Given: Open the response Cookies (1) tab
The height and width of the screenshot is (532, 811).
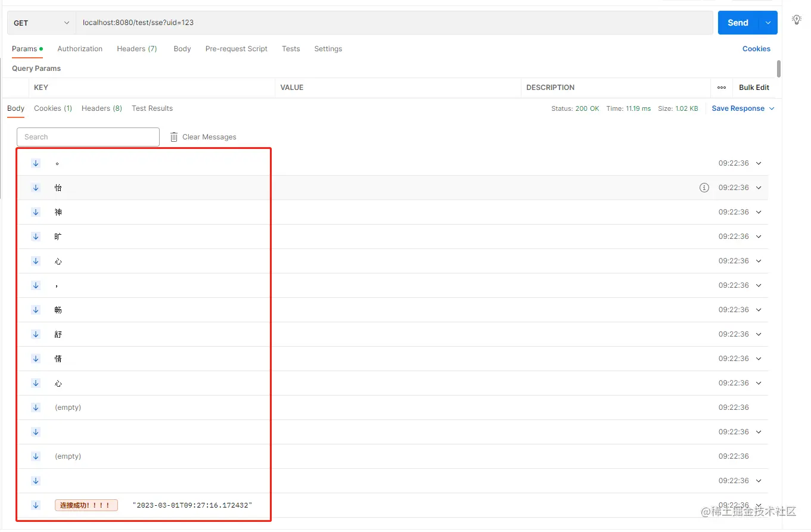Looking at the screenshot, I should pyautogui.click(x=53, y=108).
